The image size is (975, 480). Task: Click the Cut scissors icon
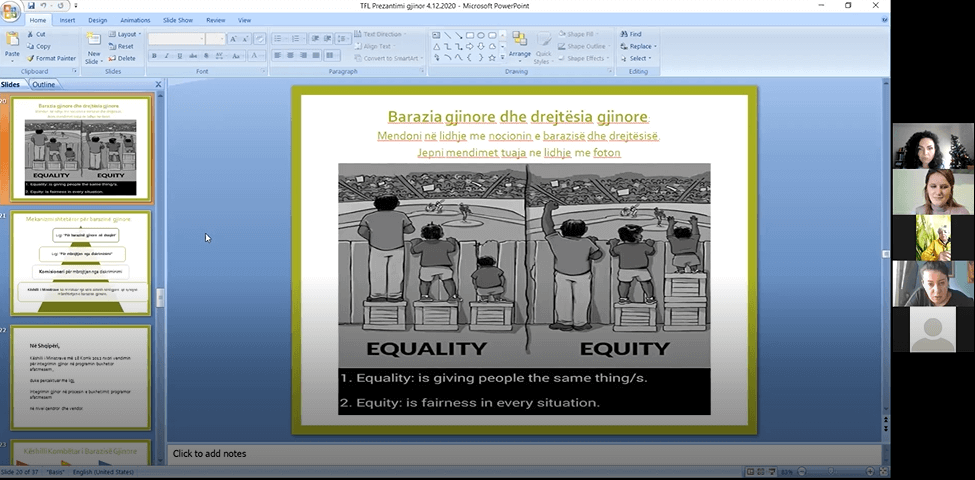[29, 34]
